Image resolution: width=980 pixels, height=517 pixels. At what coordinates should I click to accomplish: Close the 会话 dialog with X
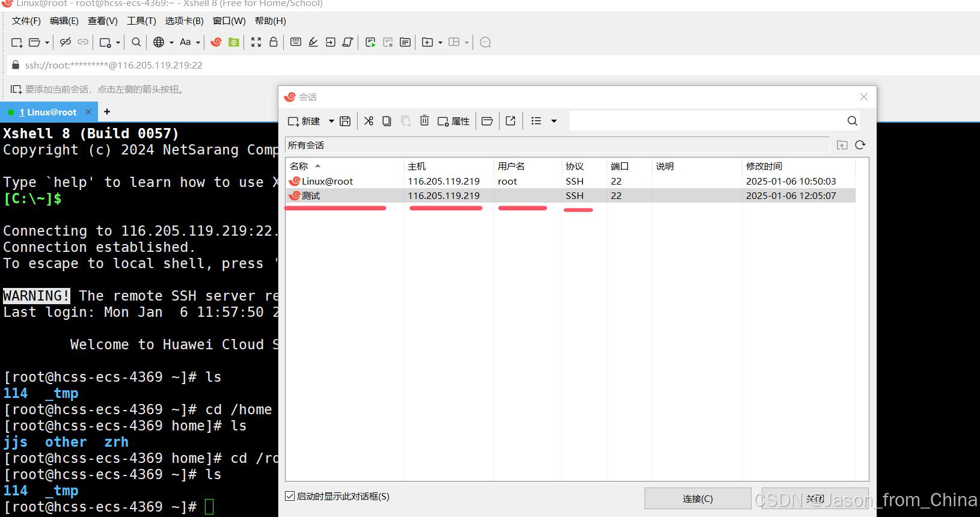[x=864, y=97]
